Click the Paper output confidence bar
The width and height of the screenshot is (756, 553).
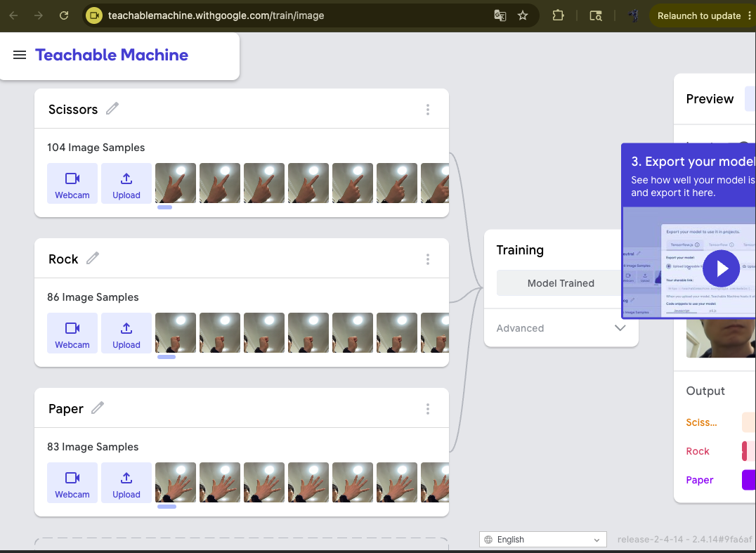(x=748, y=480)
